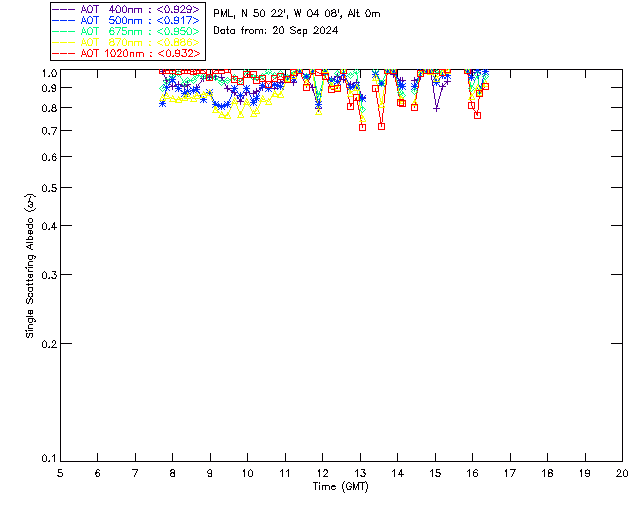Click the red AOT 1020nm legend entry
The image size is (640, 512).
(126, 53)
